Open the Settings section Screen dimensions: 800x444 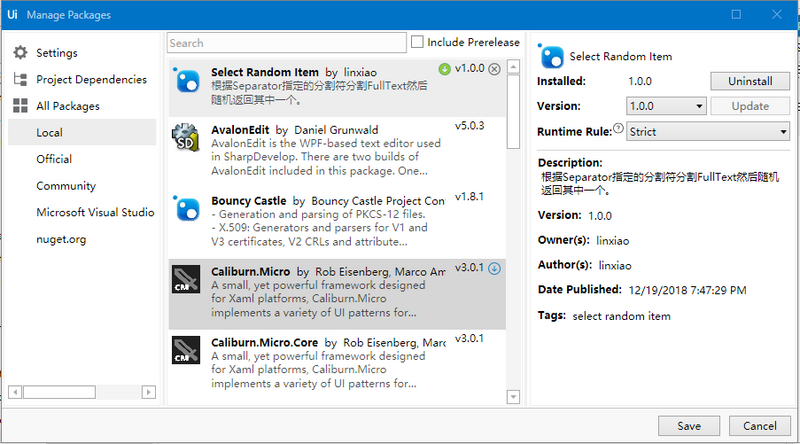tap(57, 53)
